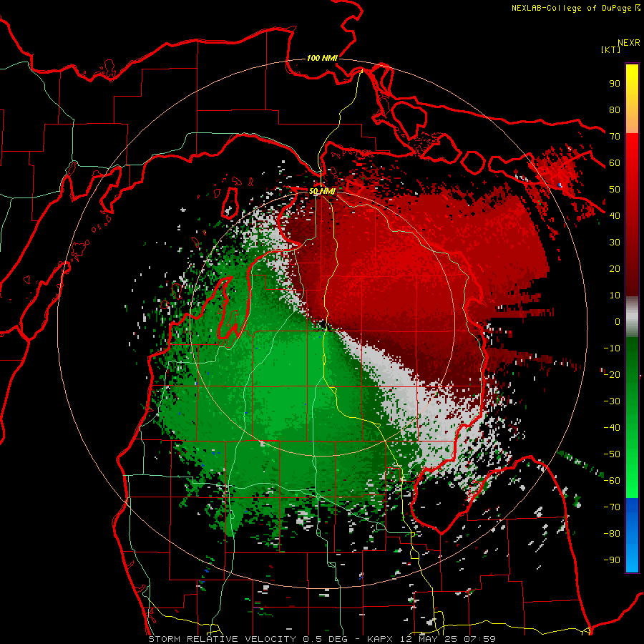Click the 30 value on the velocity scale
The height and width of the screenshot is (644, 644).
(615, 243)
